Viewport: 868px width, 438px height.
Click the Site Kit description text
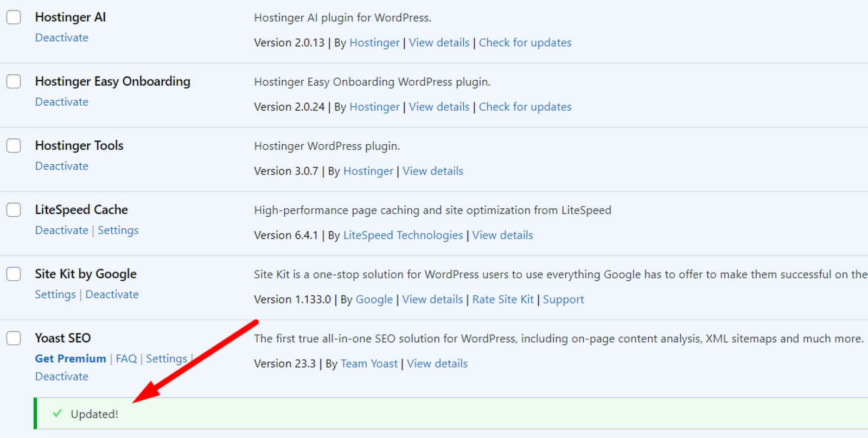click(561, 274)
